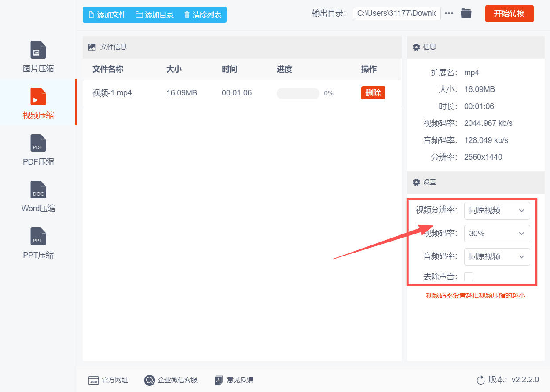Open the 官方网址 link text
The height and width of the screenshot is (392, 550).
[x=115, y=380]
